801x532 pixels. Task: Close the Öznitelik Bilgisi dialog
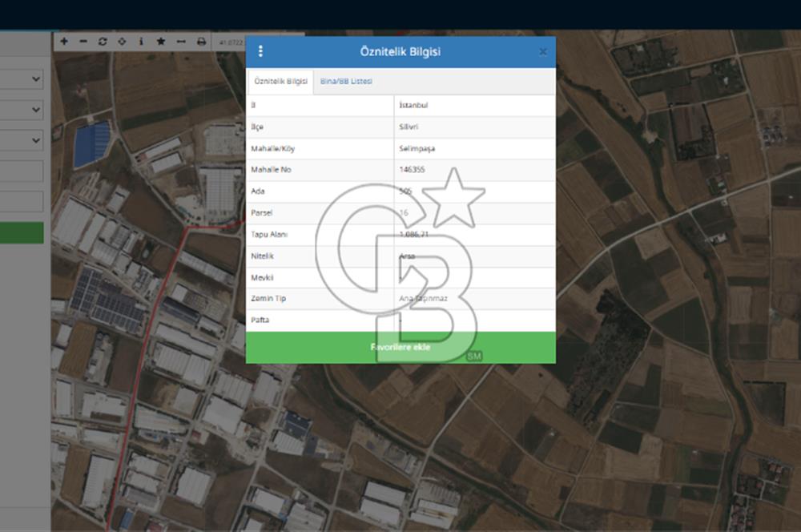click(x=543, y=52)
